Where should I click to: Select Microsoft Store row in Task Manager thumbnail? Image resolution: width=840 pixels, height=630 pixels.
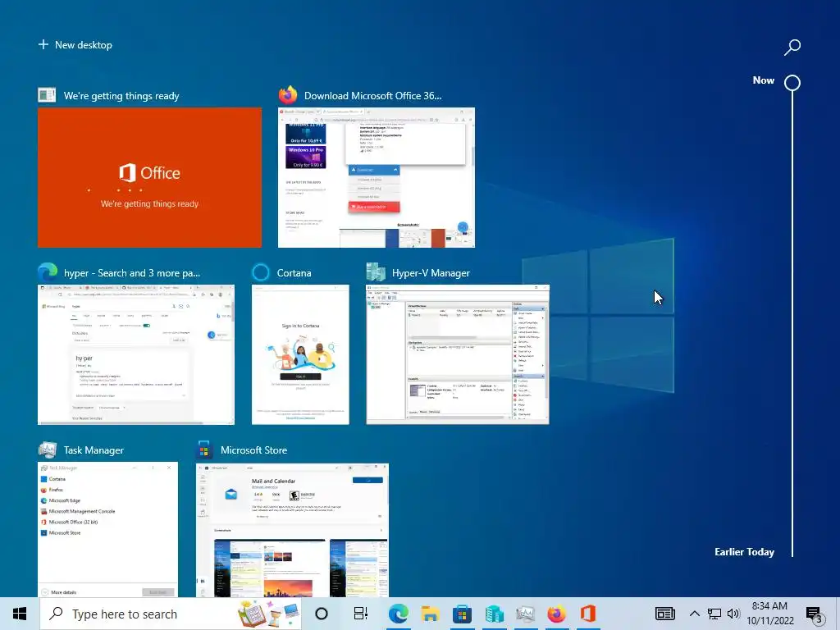[x=107, y=532]
